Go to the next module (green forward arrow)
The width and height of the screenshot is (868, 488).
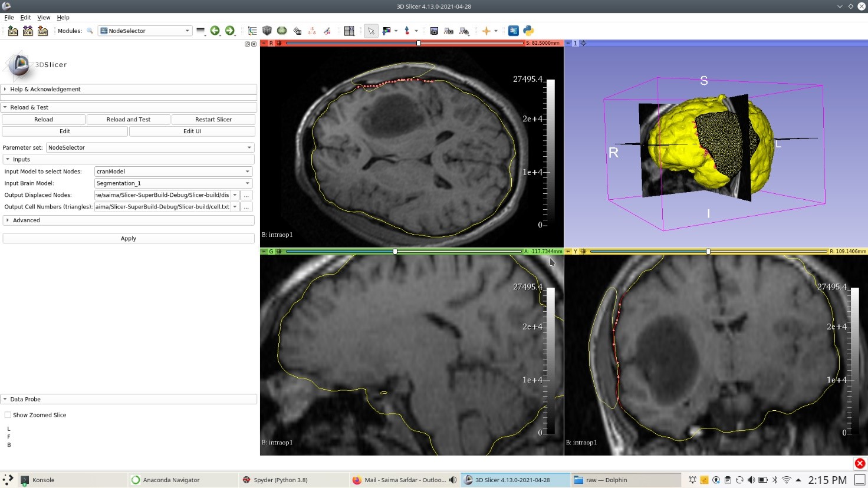click(x=230, y=31)
